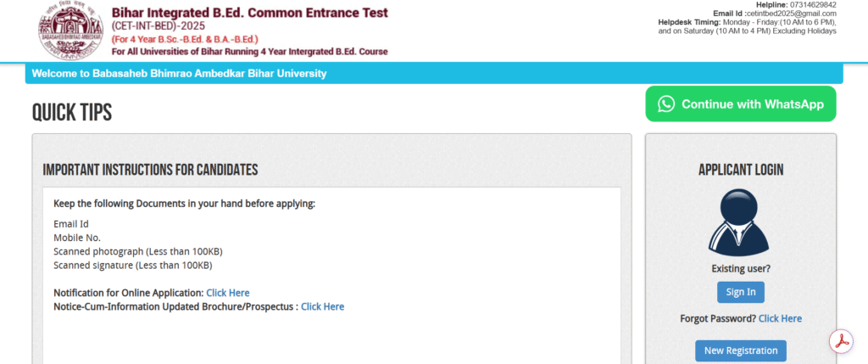Click the Quick Tips heading
The height and width of the screenshot is (364, 868).
point(72,113)
